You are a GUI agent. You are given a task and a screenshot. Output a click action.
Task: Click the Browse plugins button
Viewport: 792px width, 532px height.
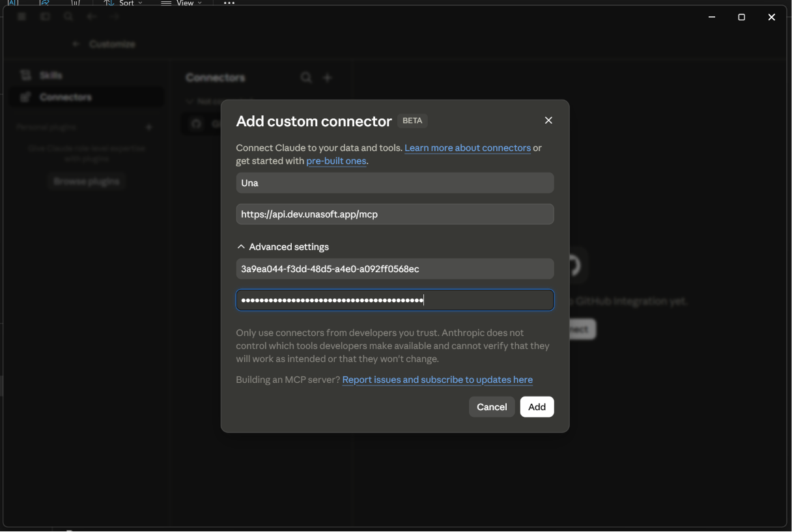87,182
